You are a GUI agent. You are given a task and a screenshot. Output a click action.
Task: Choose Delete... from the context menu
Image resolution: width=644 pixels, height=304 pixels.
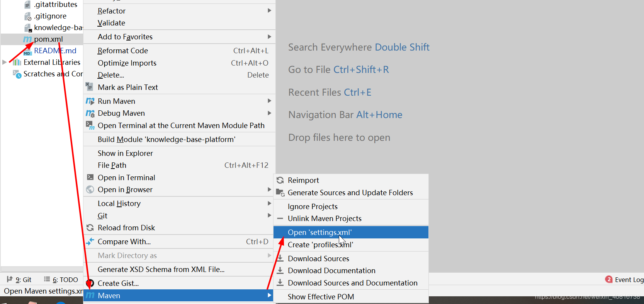[179, 75]
